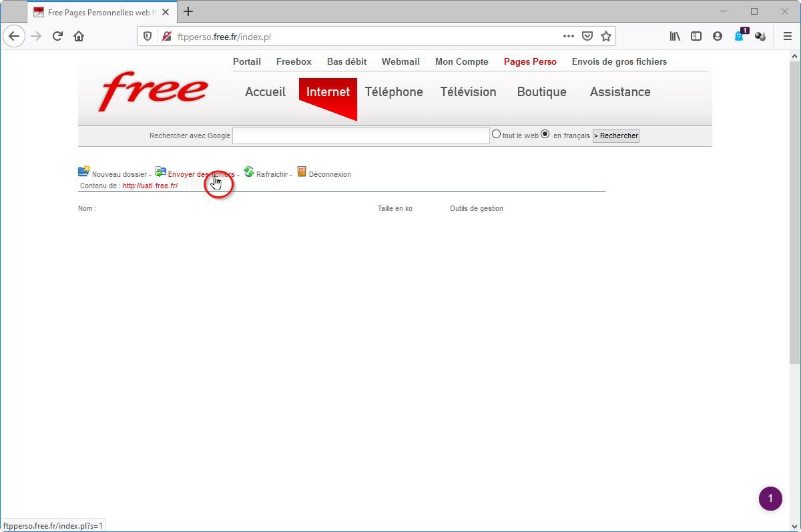Click the extension icon beside Ghostery
Screen dimensions: 801x532
760,37
